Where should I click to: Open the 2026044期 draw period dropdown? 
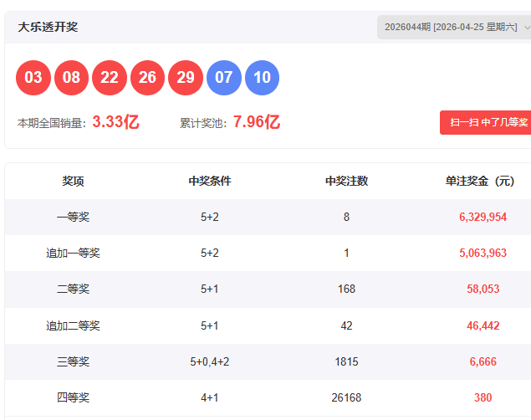coord(456,28)
